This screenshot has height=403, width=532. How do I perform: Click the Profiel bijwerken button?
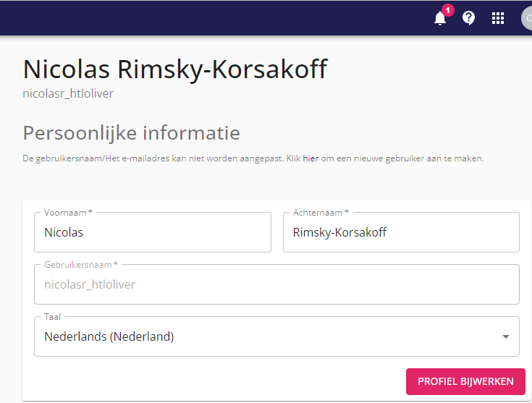coord(465,381)
